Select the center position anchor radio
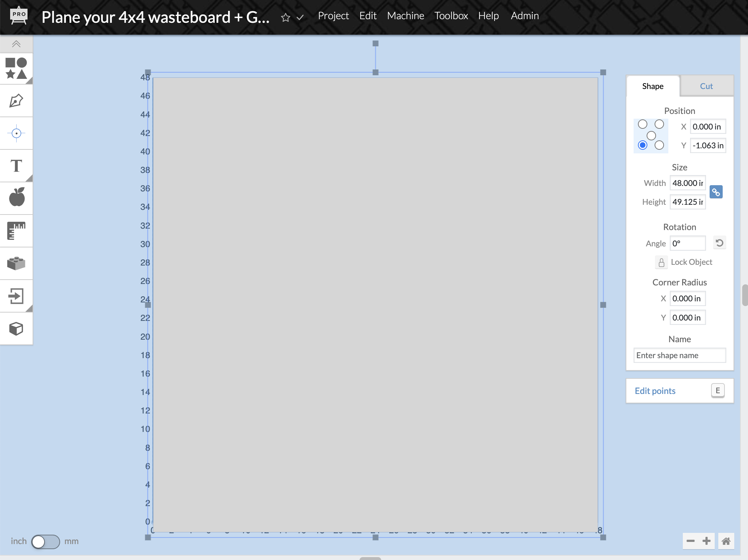This screenshot has height=560, width=748. point(651,136)
